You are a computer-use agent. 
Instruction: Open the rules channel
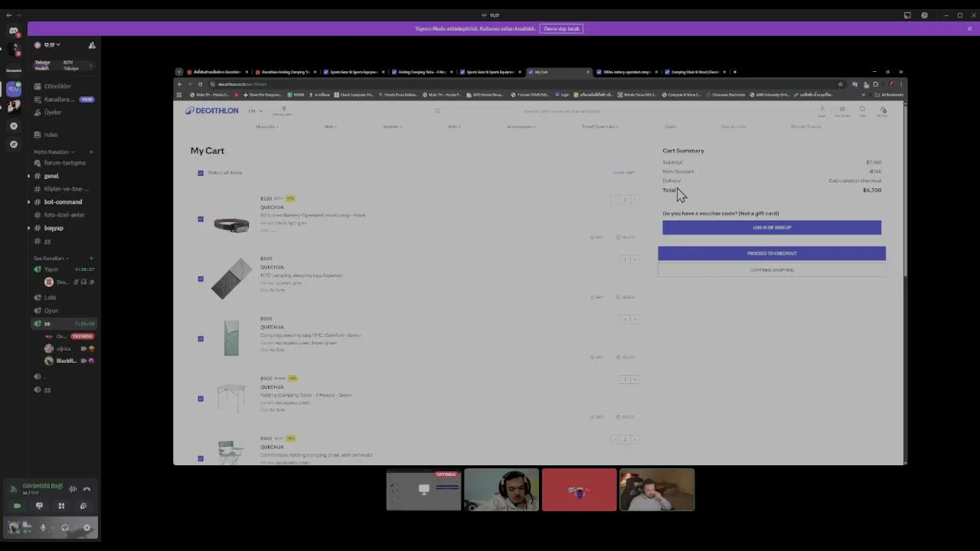(x=51, y=135)
